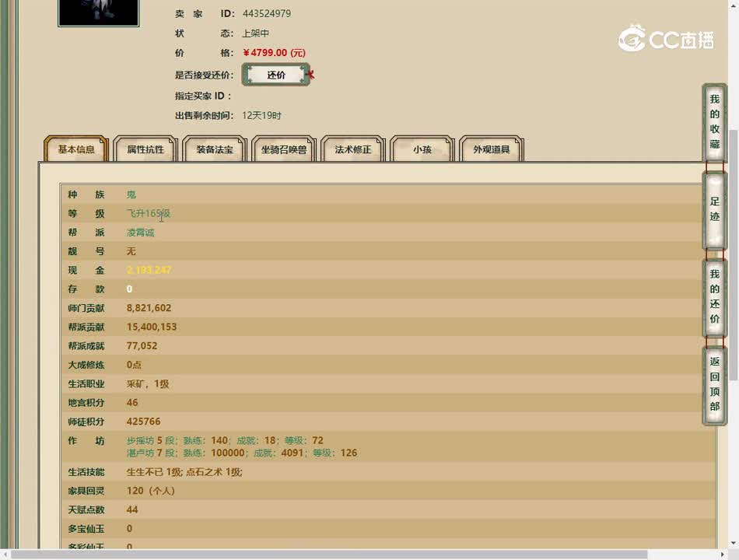Open the 小孩 tab
This screenshot has width=739, height=560.
click(422, 149)
